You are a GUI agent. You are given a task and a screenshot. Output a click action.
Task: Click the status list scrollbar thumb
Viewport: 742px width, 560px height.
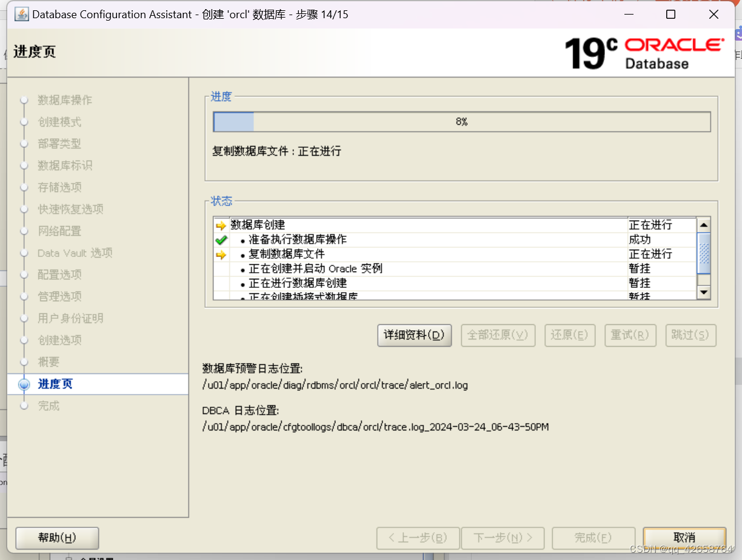[x=703, y=253]
